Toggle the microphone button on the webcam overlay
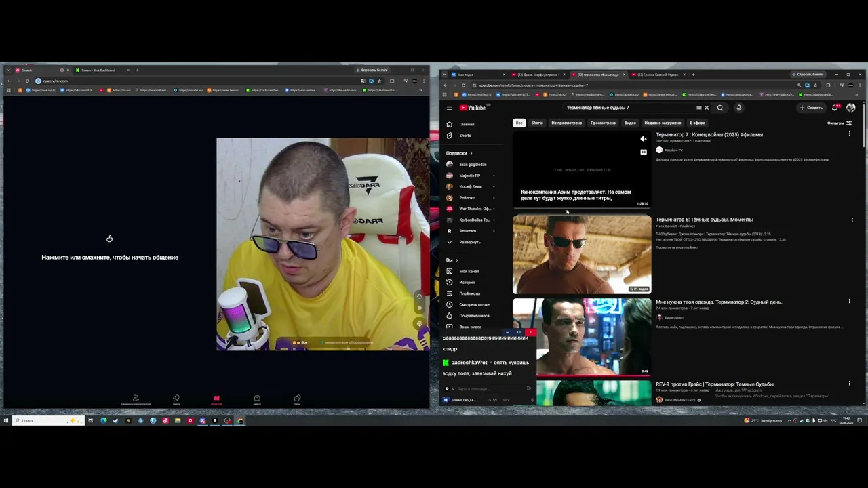Viewport: 868px width, 488px height. 419,323
